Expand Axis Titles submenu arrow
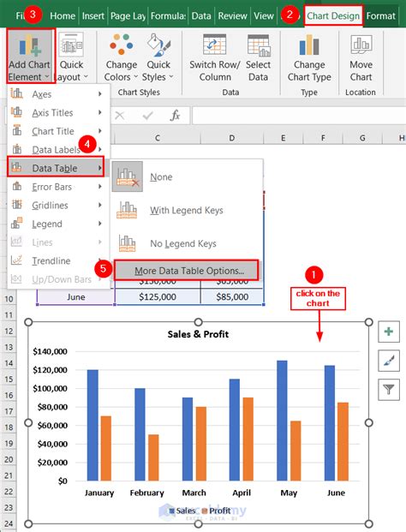Image resolution: width=406 pixels, height=532 pixels. click(x=99, y=112)
